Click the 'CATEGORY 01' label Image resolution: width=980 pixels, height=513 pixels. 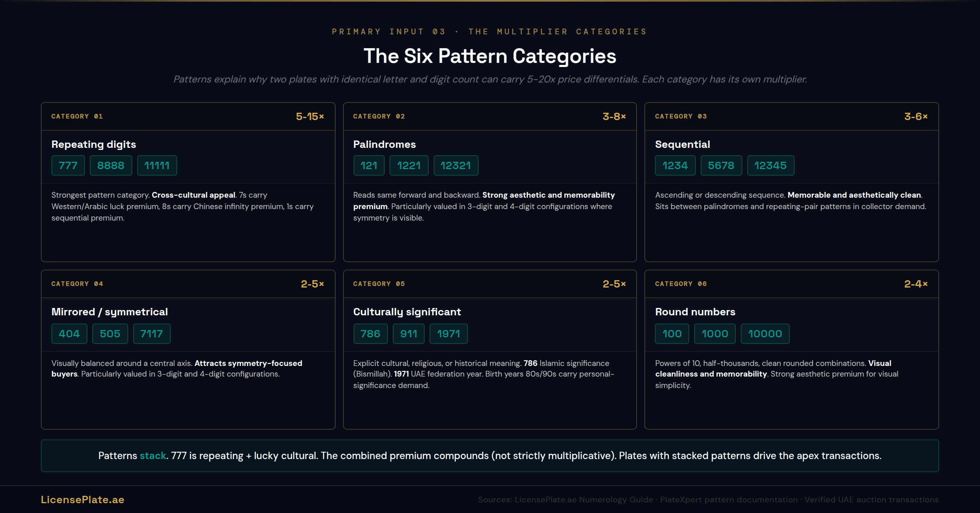coord(77,116)
